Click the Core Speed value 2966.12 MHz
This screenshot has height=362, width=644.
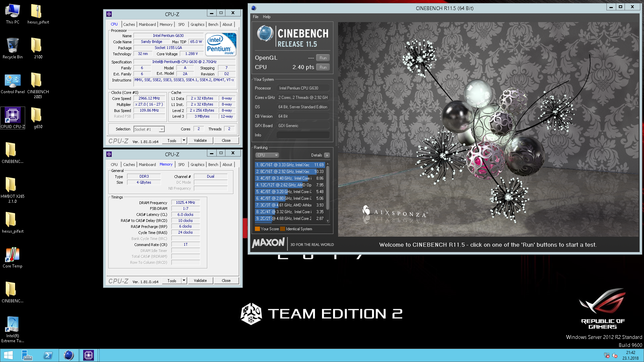coord(149,98)
